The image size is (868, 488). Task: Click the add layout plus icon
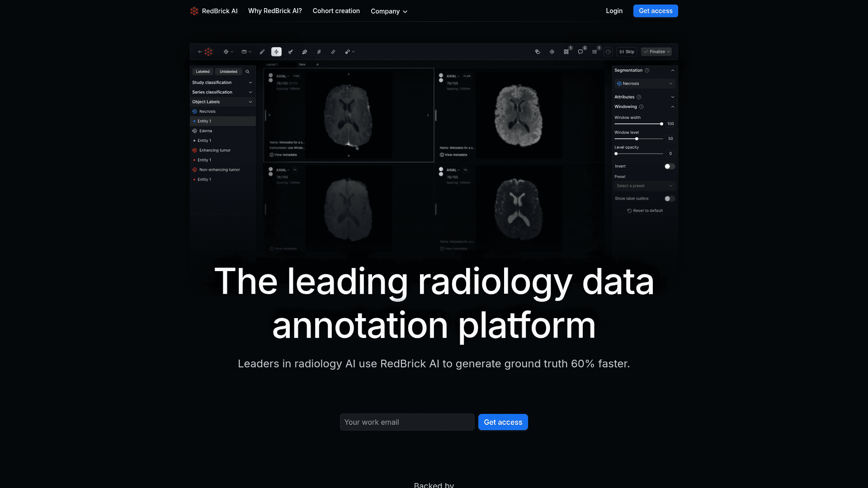click(x=317, y=65)
